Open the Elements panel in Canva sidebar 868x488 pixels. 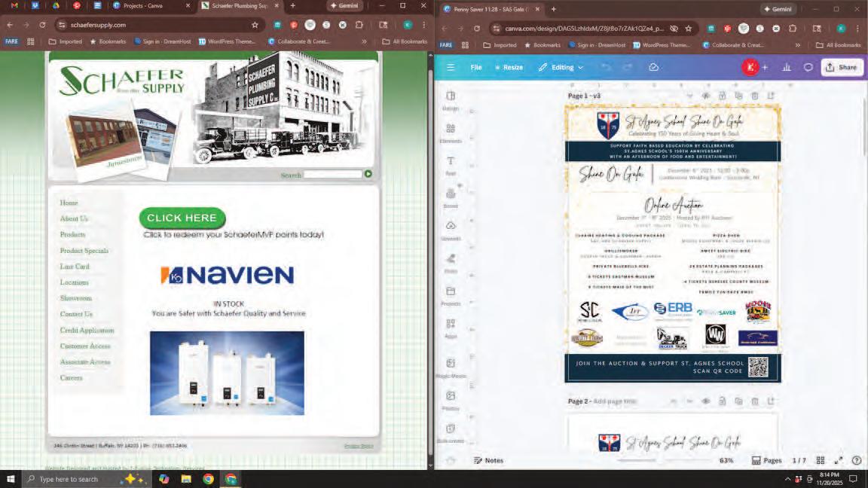pyautogui.click(x=451, y=133)
